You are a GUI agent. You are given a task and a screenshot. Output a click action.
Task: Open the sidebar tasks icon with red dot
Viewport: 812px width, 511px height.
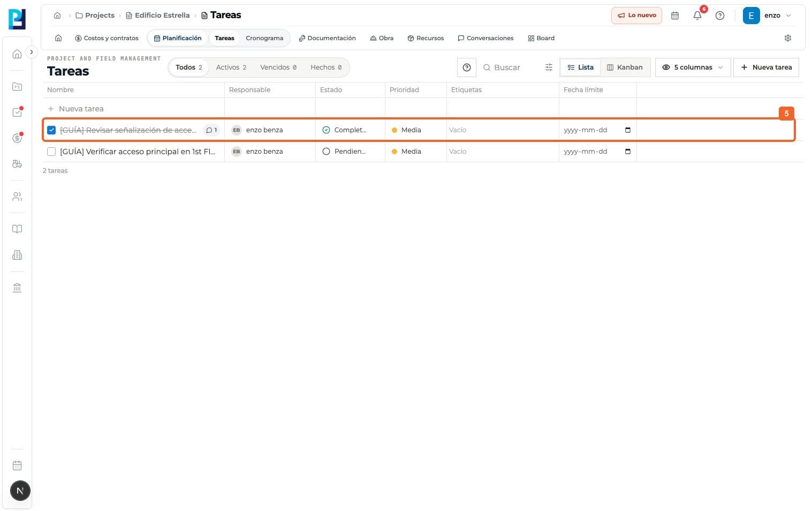click(x=17, y=112)
